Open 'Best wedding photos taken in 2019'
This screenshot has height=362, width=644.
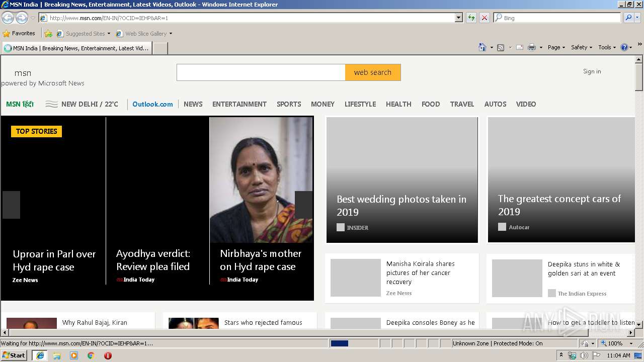click(401, 206)
